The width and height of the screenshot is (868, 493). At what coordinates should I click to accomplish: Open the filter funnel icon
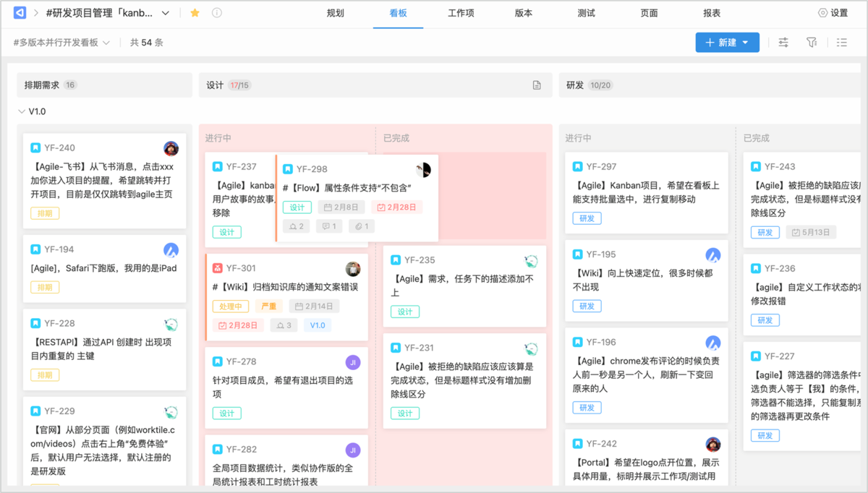coord(812,43)
